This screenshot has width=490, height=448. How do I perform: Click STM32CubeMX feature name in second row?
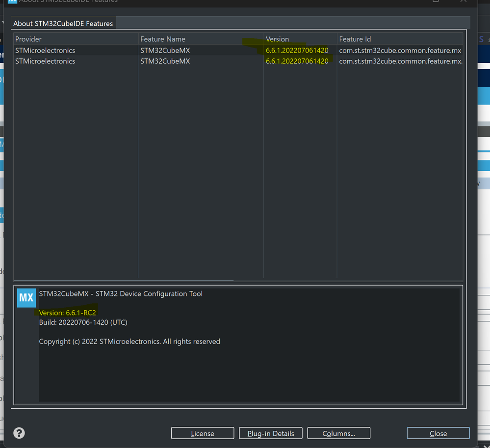pyautogui.click(x=165, y=61)
